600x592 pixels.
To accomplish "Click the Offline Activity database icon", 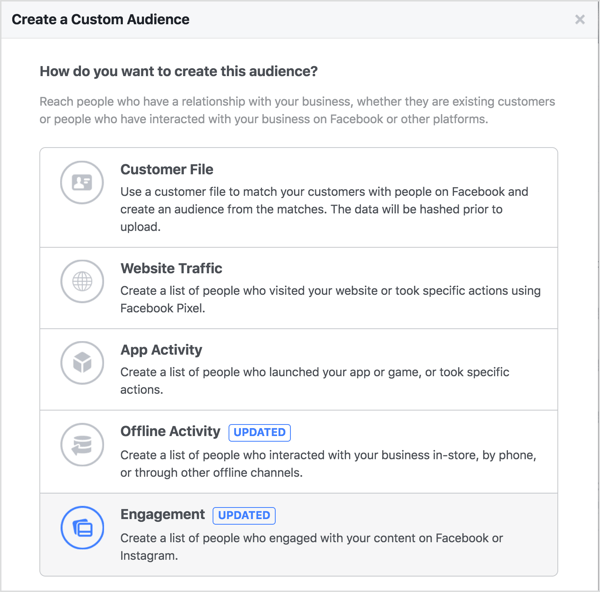I will [82, 444].
